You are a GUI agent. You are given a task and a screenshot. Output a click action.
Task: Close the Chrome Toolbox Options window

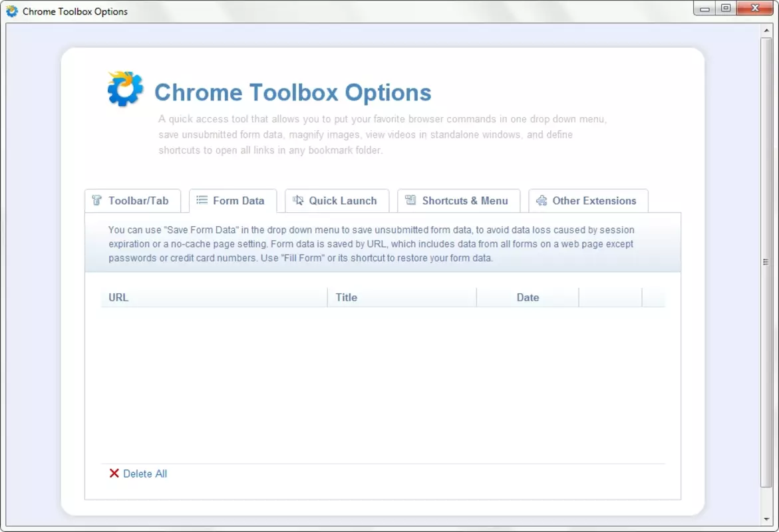point(754,9)
